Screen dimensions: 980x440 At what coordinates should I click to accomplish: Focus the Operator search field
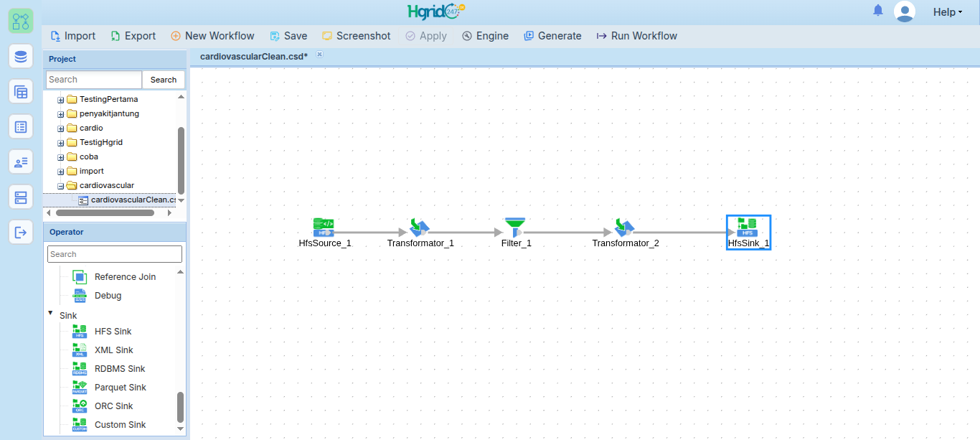(115, 254)
